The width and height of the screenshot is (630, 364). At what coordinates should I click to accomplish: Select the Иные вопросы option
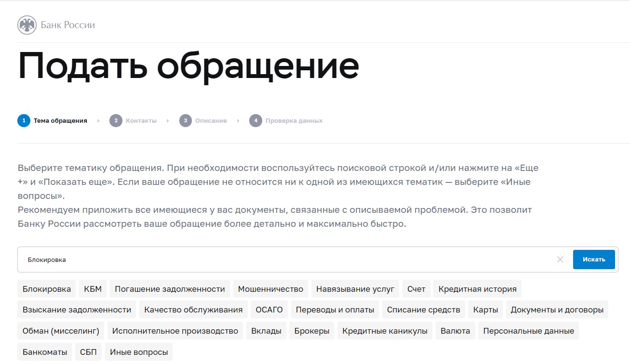pyautogui.click(x=139, y=351)
